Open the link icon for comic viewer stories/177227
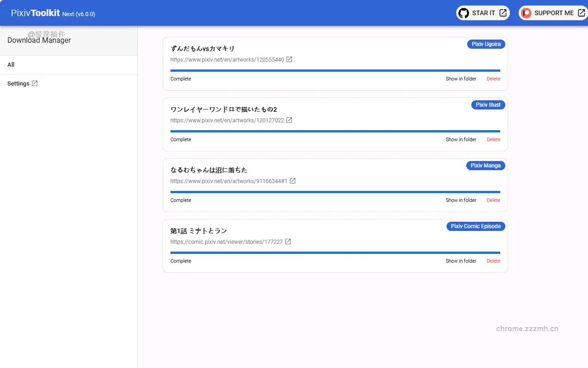 point(288,241)
